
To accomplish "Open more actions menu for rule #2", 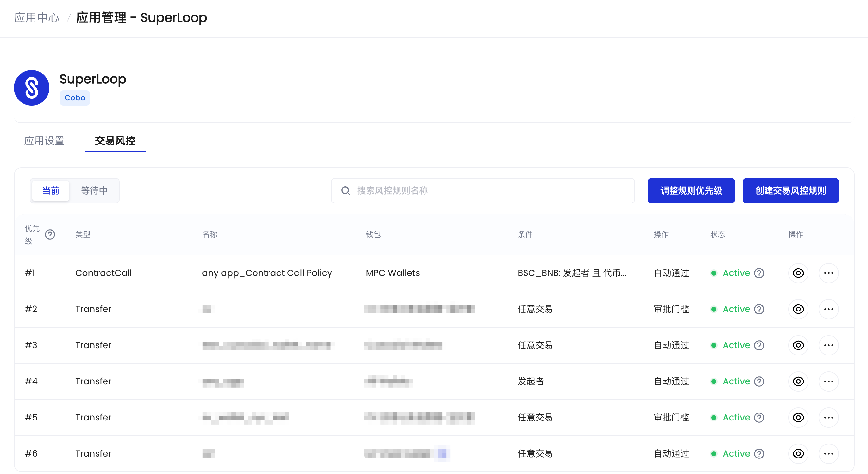I will 828,309.
